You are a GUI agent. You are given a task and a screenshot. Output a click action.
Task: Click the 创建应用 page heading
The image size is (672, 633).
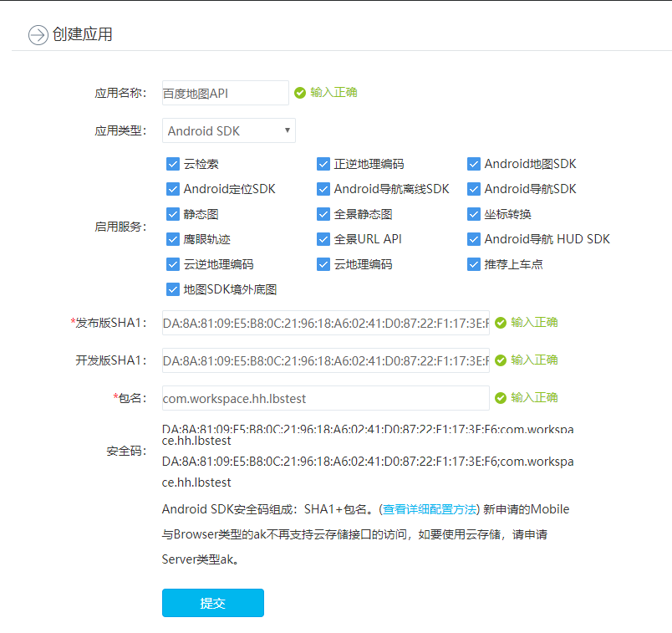click(x=82, y=34)
